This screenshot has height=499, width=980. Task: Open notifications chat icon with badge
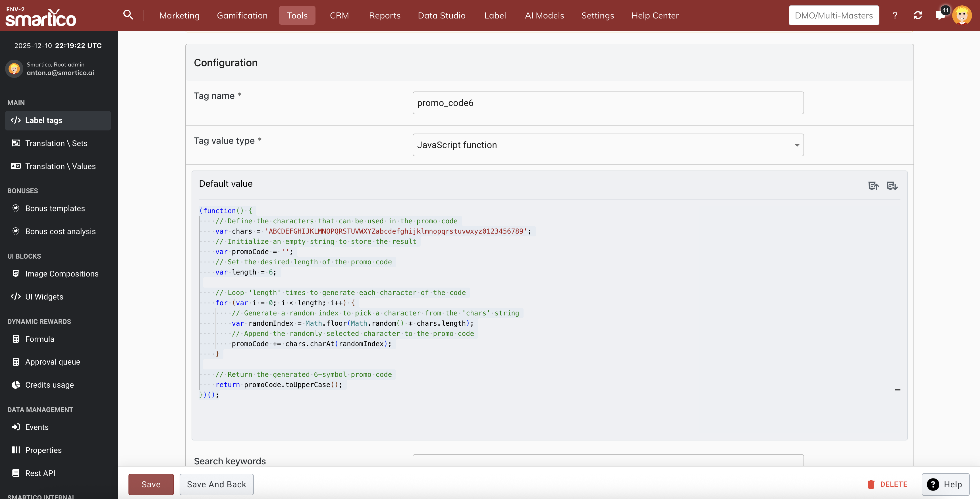[x=940, y=15]
